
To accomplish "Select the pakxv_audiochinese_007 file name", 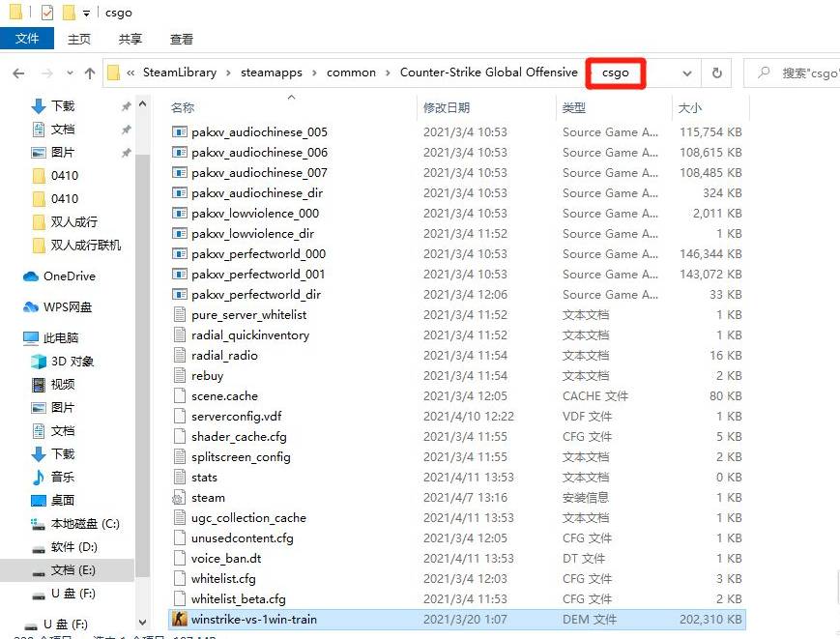I will coord(259,172).
